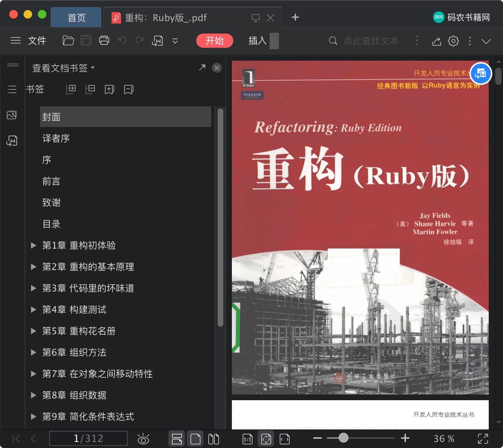Open the 查看文档书签 dropdown
Image resolution: width=503 pixels, height=448 pixels.
click(63, 68)
